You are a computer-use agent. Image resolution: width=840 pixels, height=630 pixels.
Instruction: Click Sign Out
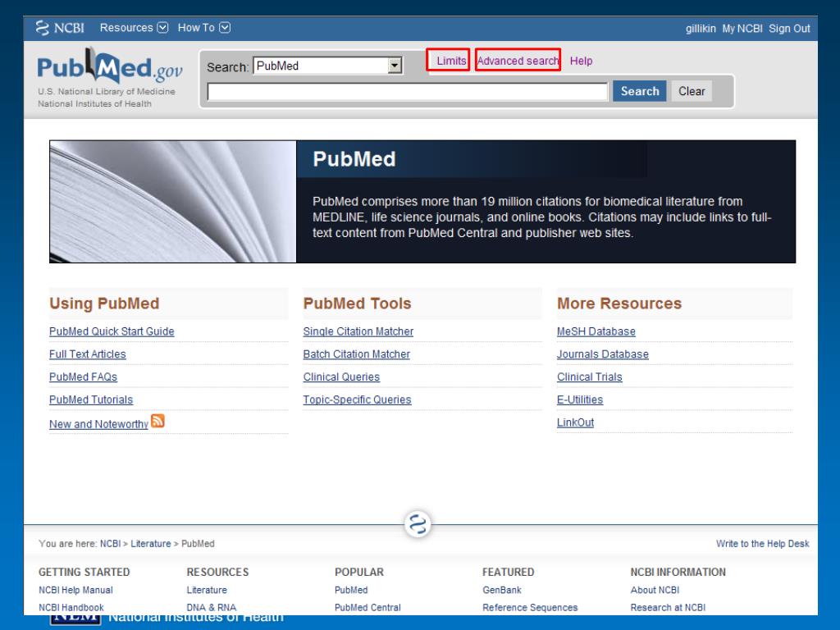[789, 29]
